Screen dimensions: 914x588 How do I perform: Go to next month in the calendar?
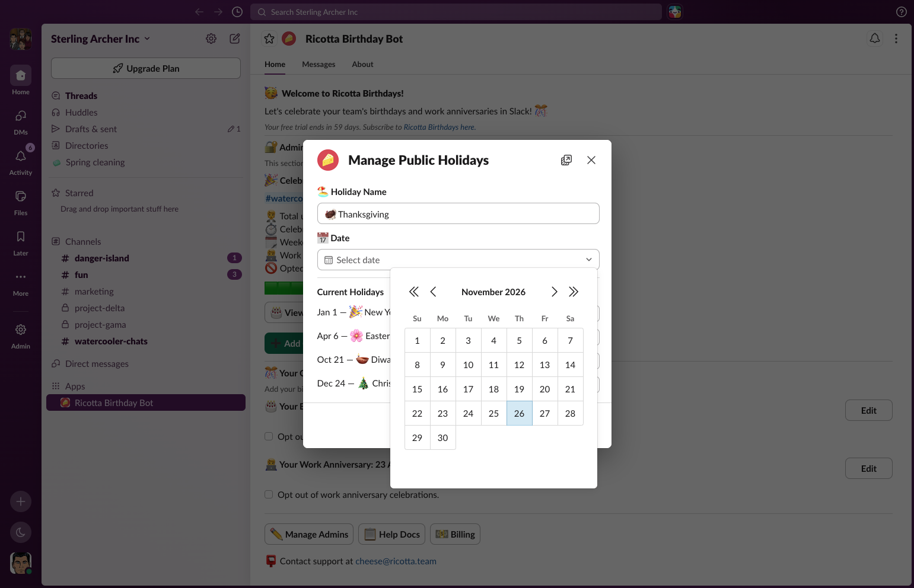click(x=554, y=292)
